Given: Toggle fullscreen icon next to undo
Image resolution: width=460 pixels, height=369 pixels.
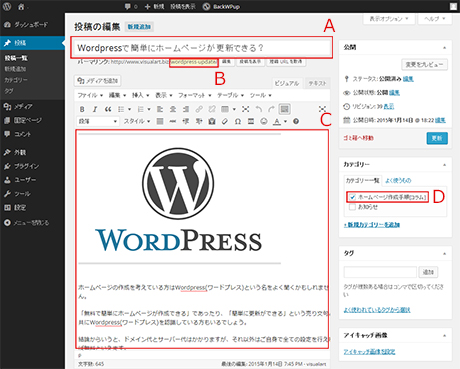Looking at the screenshot, I should coord(246,109).
